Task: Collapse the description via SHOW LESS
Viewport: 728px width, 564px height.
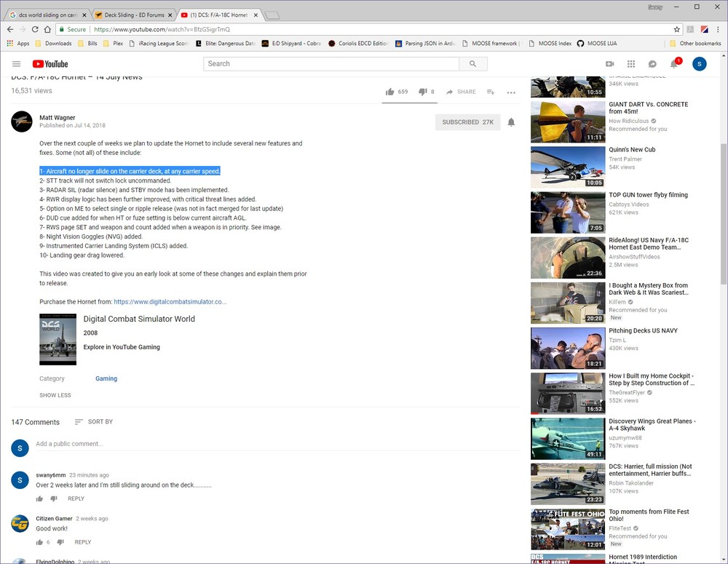Action: 55,395
